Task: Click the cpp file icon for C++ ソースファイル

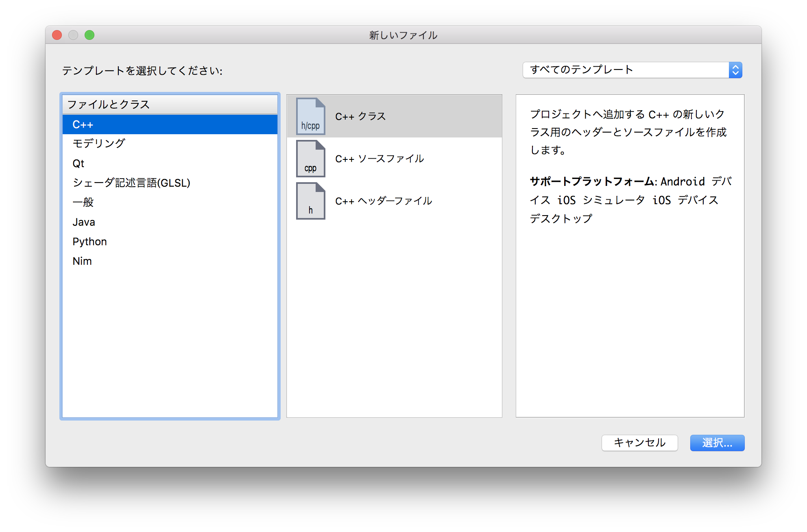Action: click(310, 159)
